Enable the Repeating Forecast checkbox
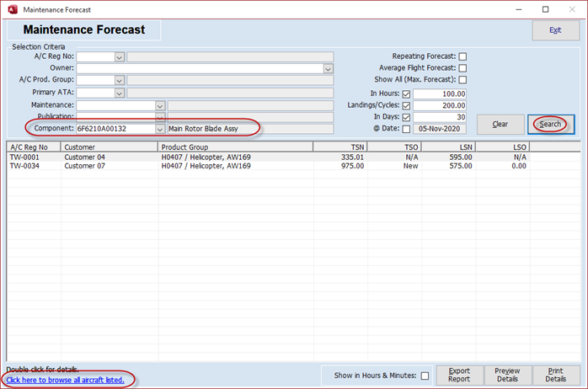This screenshot has width=588, height=389. click(462, 56)
